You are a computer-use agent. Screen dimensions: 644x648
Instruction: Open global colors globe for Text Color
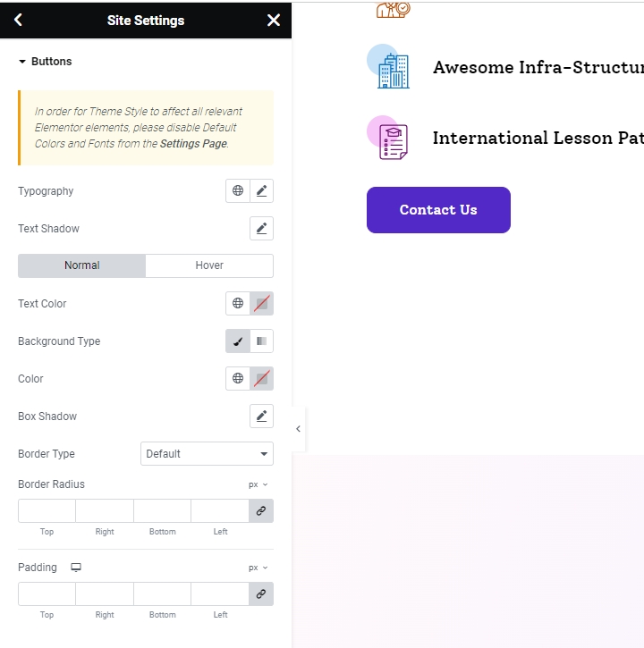point(238,303)
